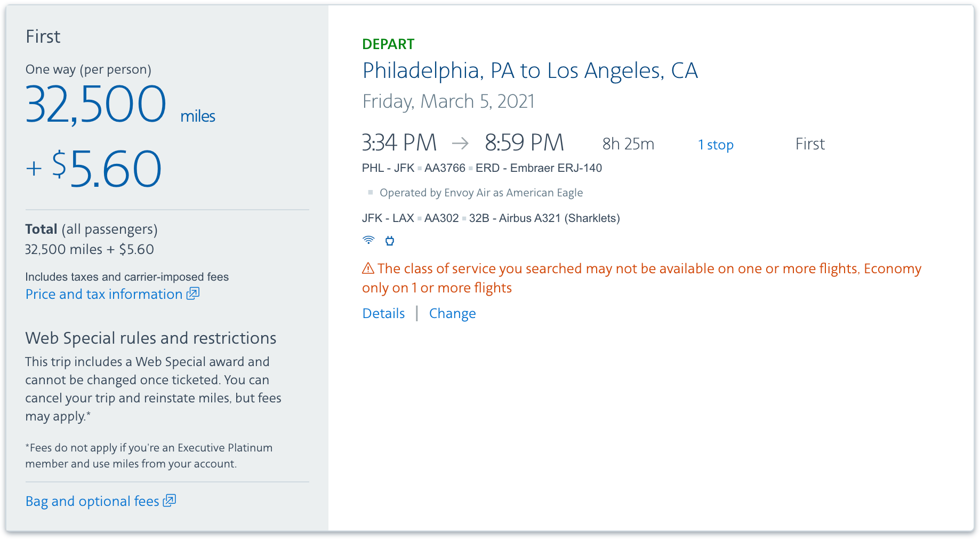Click the Web Special rules and restrictions heading
980x539 pixels.
pyautogui.click(x=150, y=338)
